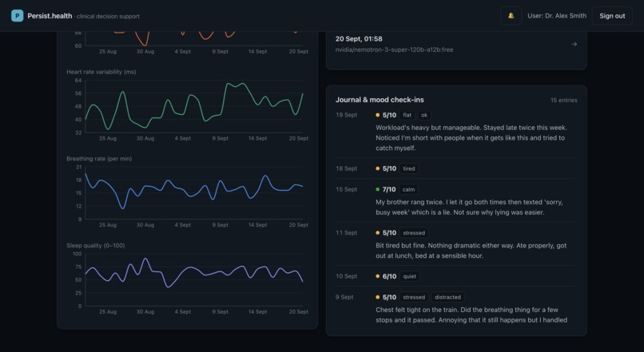Click the Heart rate variability (ms) label
The image size is (644, 352).
coord(101,72)
